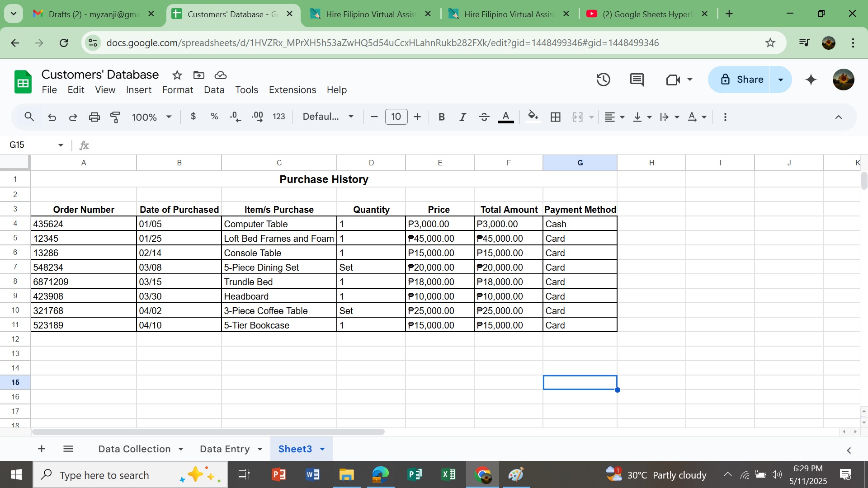Screen dimensions: 868x488
Task: Open the comments icon
Action: coord(637,80)
